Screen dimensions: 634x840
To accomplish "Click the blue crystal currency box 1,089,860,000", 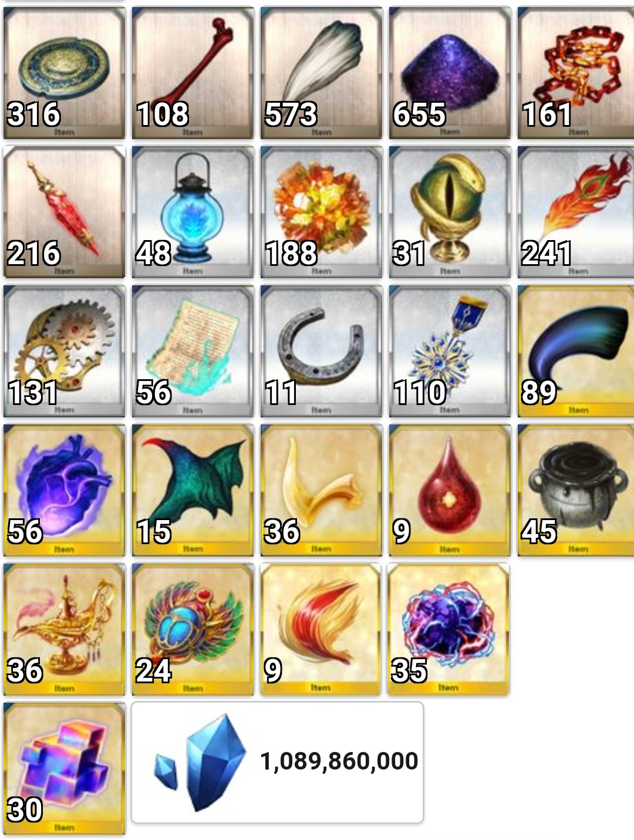I will tap(277, 763).
